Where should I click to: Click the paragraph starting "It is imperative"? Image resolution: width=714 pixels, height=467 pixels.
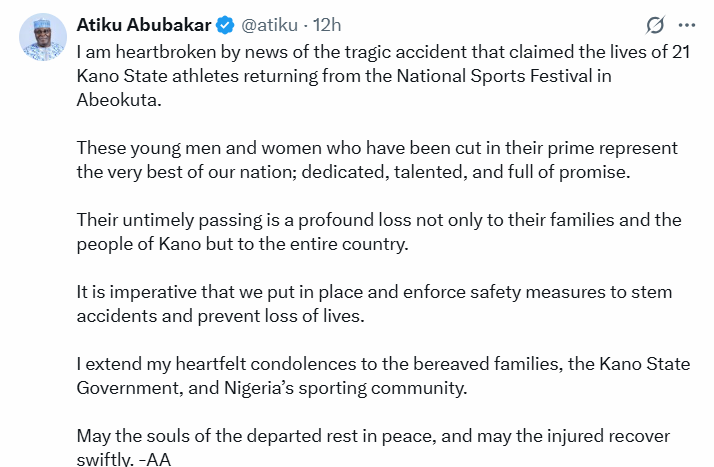tap(374, 304)
